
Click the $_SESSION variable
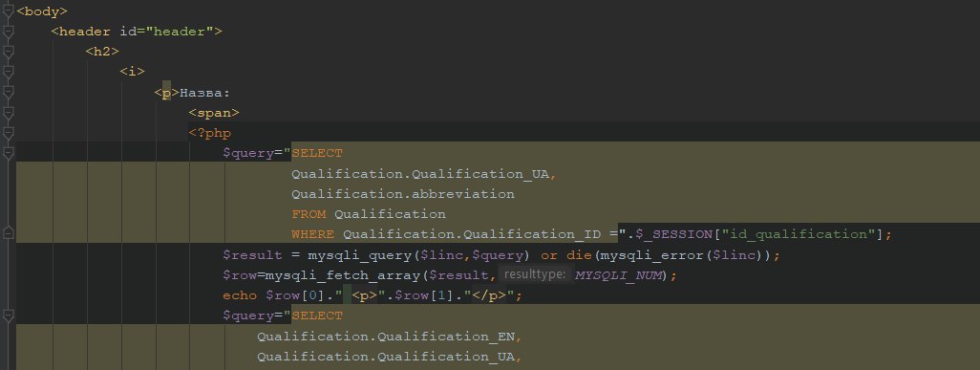(673, 234)
